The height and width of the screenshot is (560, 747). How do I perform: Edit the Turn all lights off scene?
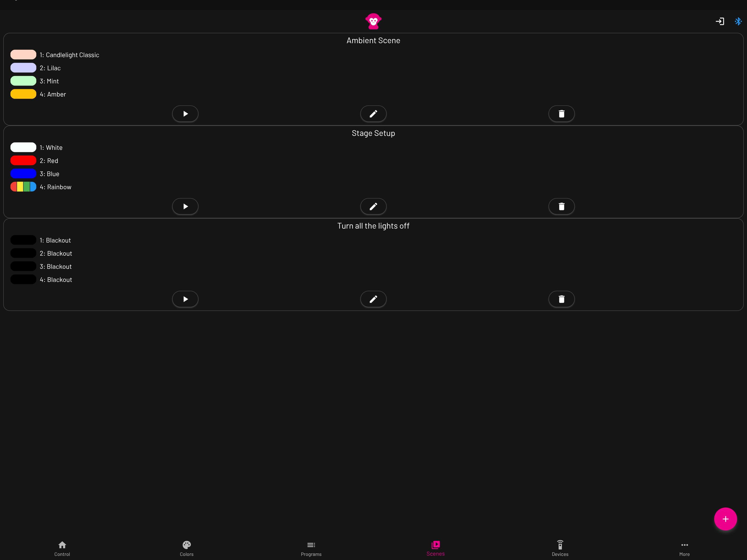tap(373, 299)
